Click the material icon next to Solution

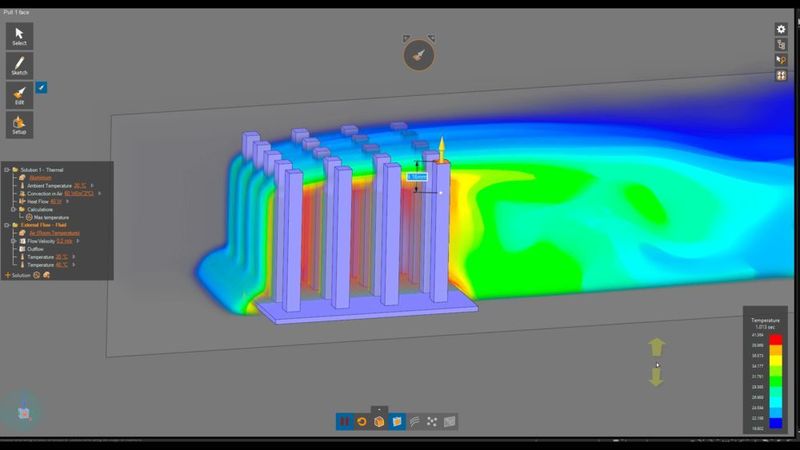click(x=46, y=276)
